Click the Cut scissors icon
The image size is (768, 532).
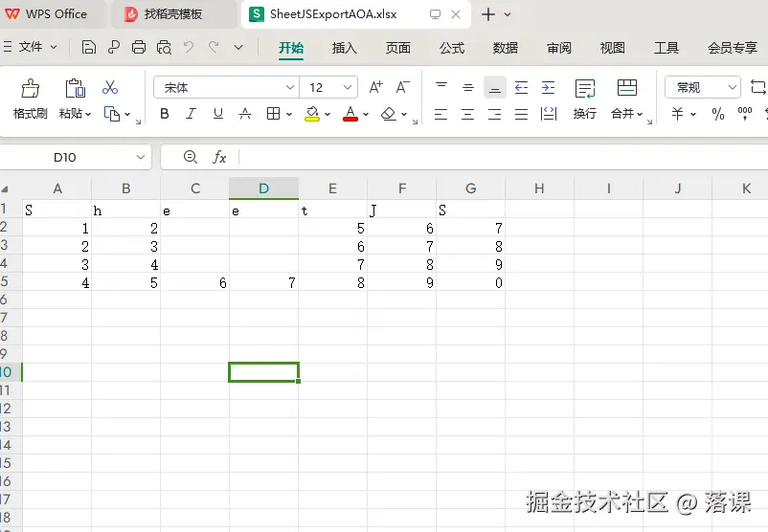110,88
